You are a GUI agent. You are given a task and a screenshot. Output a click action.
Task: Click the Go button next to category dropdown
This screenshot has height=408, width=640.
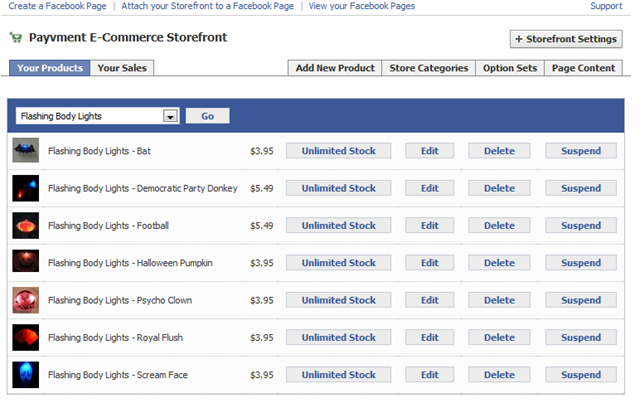coord(207,116)
